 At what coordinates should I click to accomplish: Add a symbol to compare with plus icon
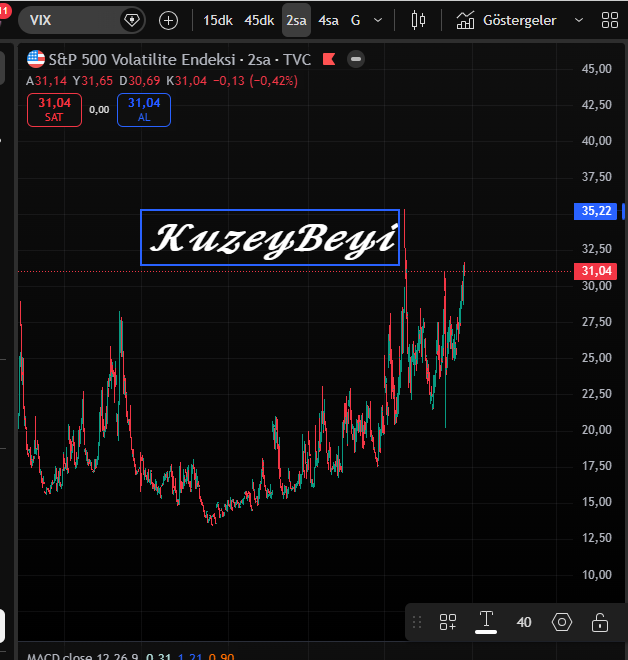[168, 20]
